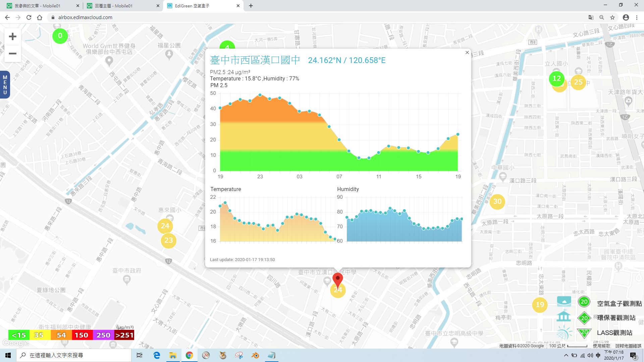Open the Windows Start menu
The image size is (644, 362).
coord(8,355)
